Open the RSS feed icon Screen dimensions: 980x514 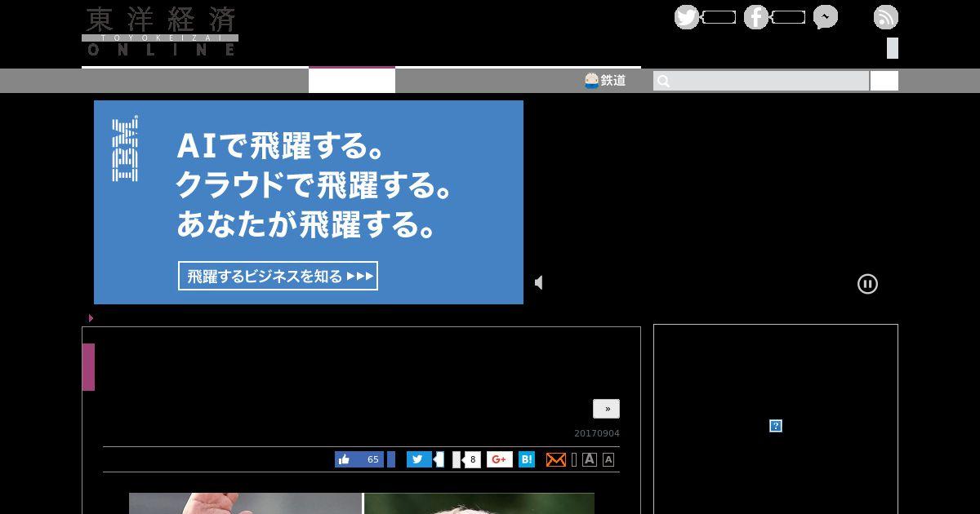click(x=886, y=17)
